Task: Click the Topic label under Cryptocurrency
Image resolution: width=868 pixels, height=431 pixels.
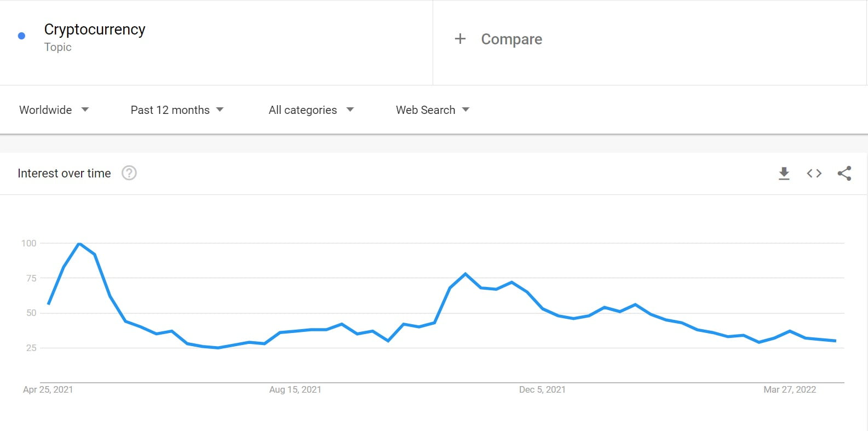Action: [58, 47]
